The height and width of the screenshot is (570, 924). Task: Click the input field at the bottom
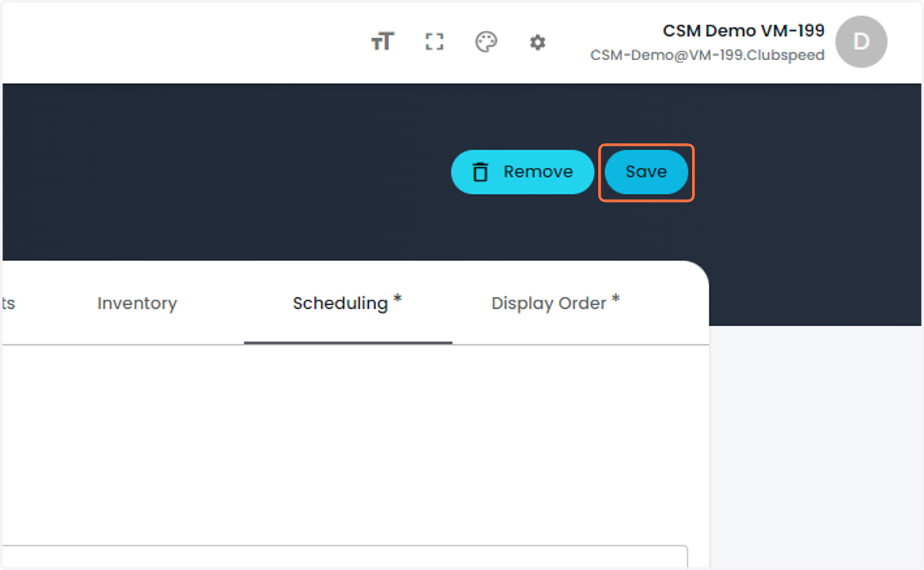click(x=344, y=558)
